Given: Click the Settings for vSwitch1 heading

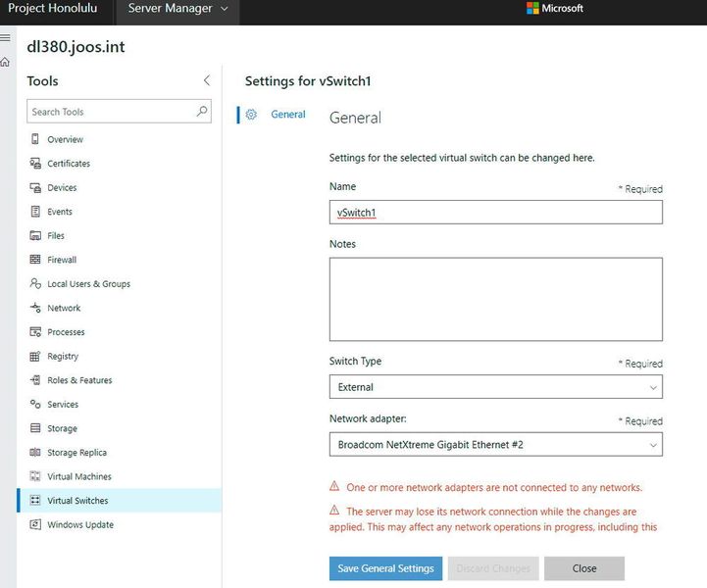Looking at the screenshot, I should (308, 81).
